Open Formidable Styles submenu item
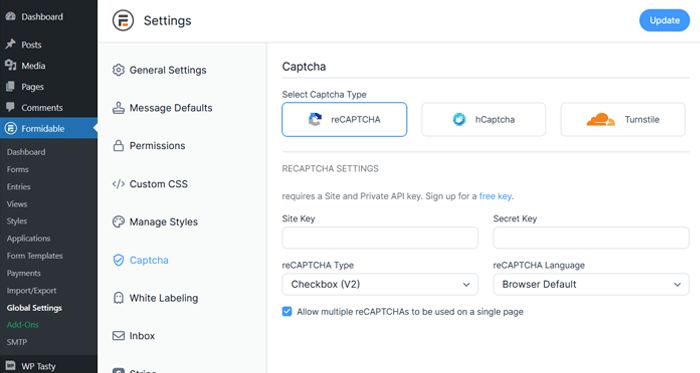Viewport: 700px width, 373px height. point(17,221)
